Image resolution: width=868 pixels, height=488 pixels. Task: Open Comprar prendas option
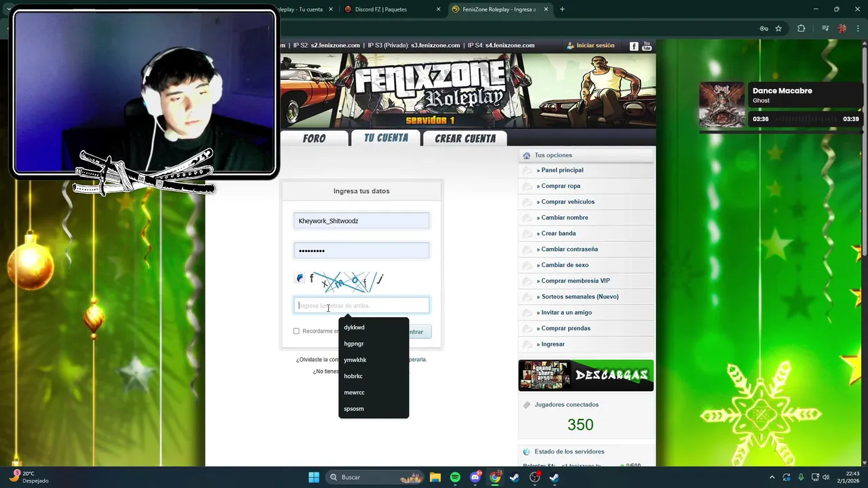coord(566,328)
